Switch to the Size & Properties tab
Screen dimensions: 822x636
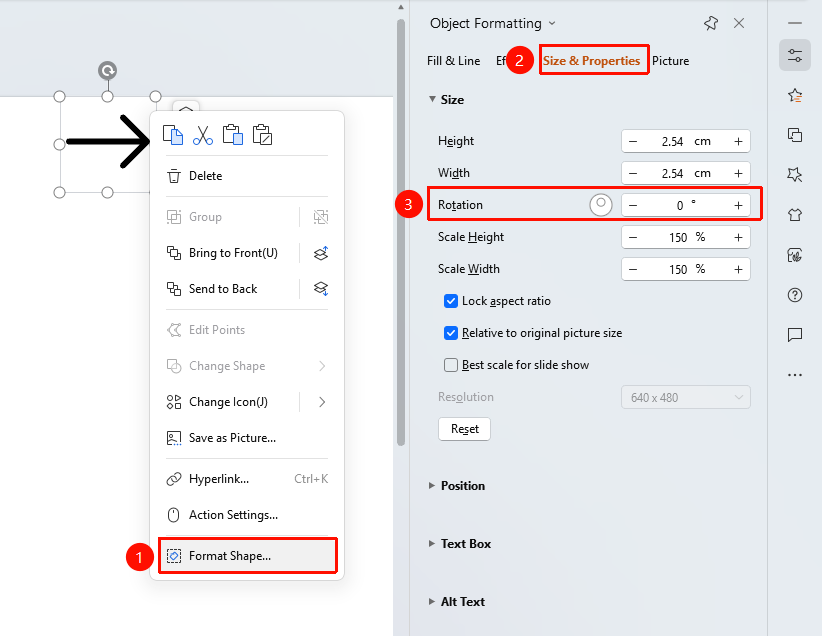pos(591,61)
